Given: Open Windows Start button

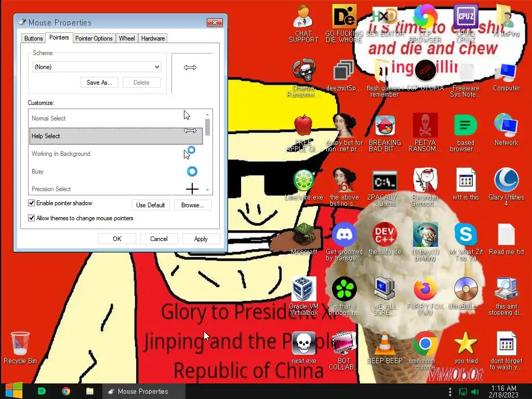Looking at the screenshot, I should pyautogui.click(x=14, y=391).
